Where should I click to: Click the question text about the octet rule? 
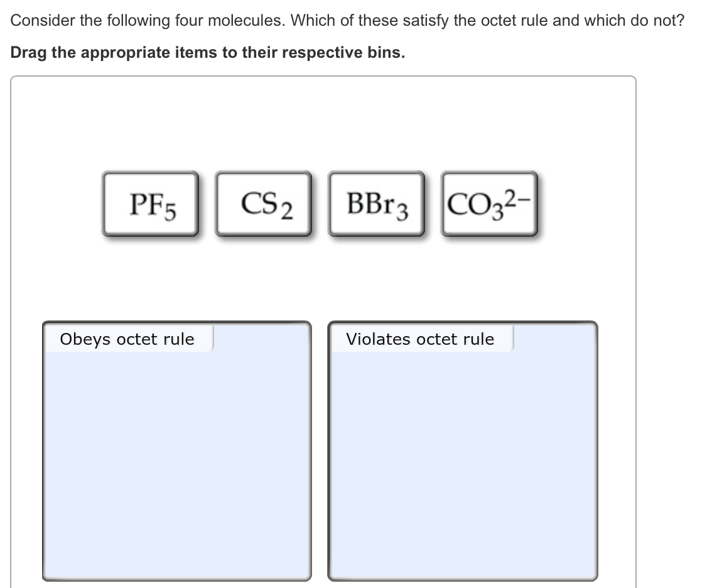(345, 20)
